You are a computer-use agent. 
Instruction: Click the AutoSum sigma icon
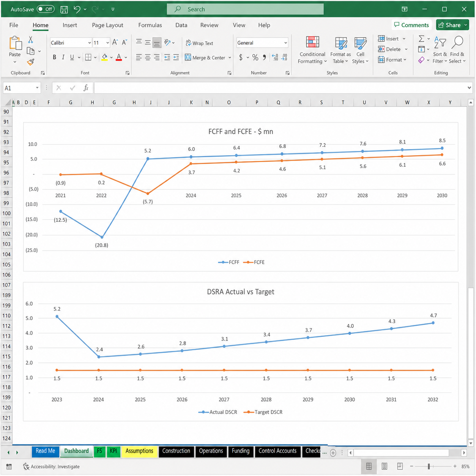(x=421, y=39)
